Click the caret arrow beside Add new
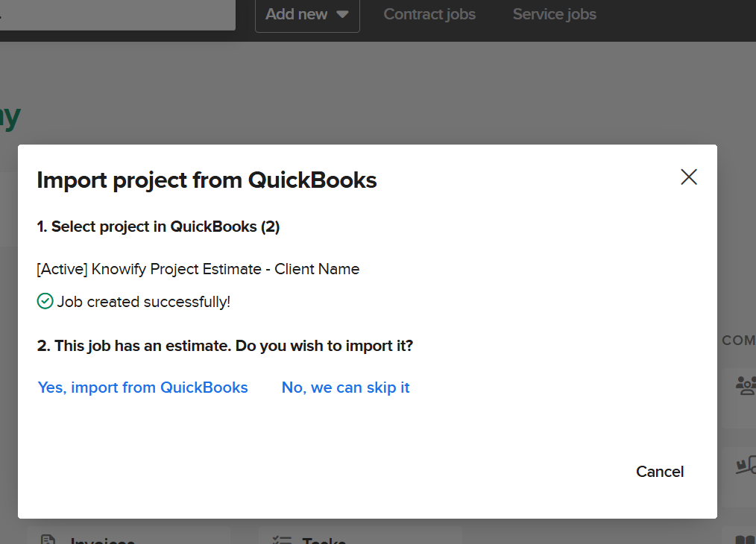This screenshot has width=756, height=544. pos(342,14)
